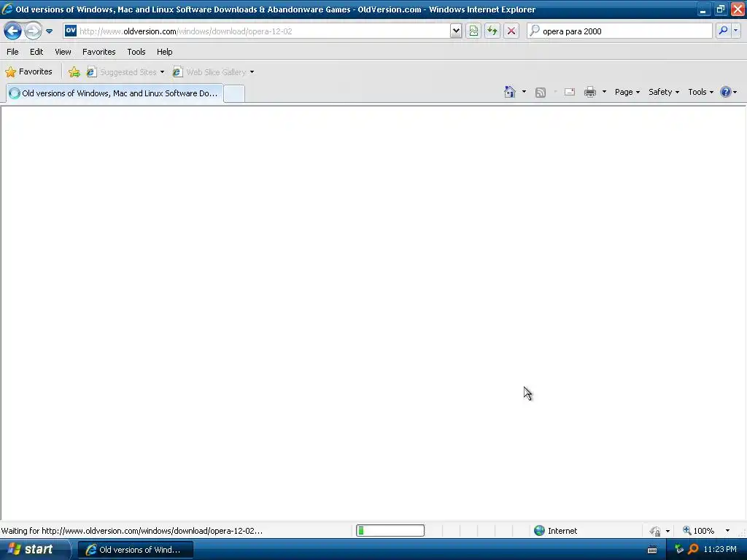747x560 pixels.
Task: Open a new blank tab
Action: [234, 93]
